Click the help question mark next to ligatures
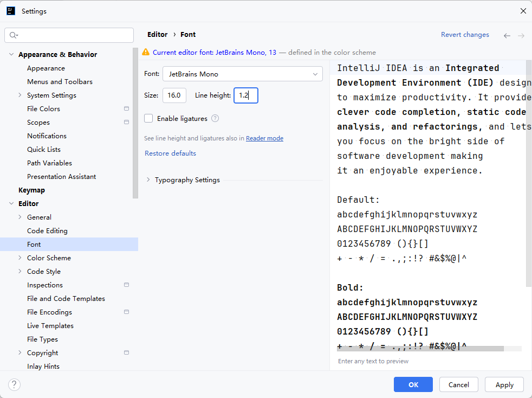 [x=215, y=119]
